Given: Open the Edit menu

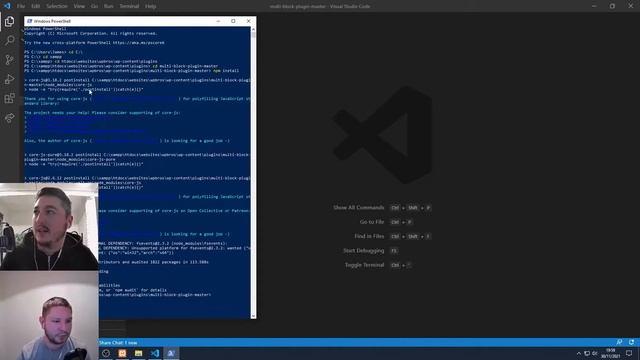Looking at the screenshot, I should pos(36,6).
